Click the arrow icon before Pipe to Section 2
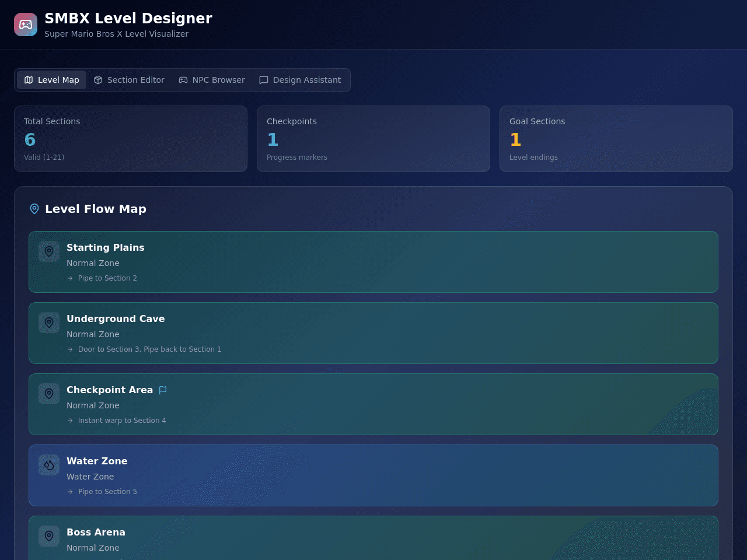This screenshot has width=747, height=560. 70,278
